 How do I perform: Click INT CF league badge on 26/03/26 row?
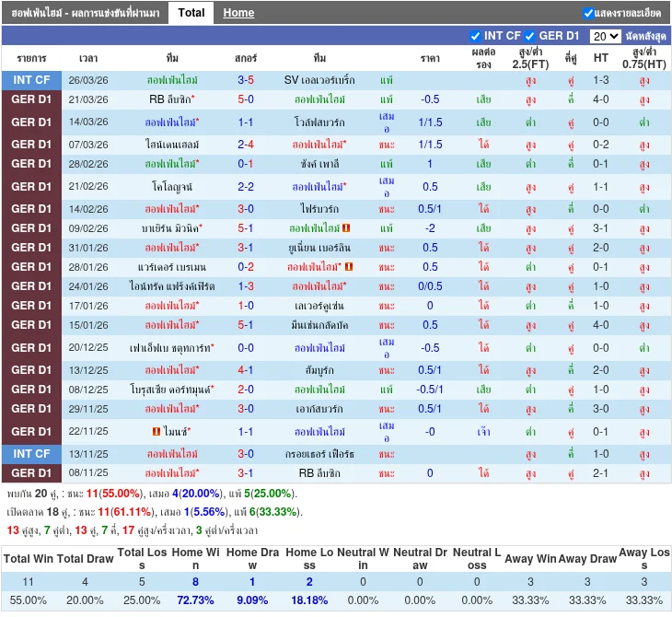point(31,80)
